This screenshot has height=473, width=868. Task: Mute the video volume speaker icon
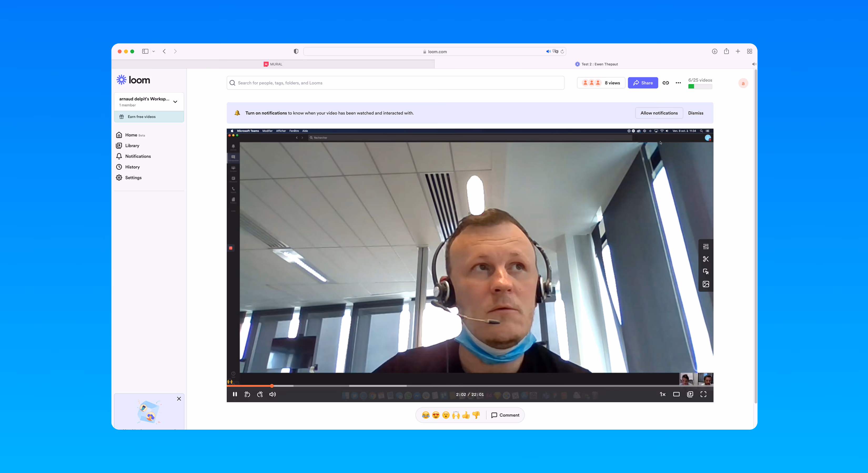point(272,394)
